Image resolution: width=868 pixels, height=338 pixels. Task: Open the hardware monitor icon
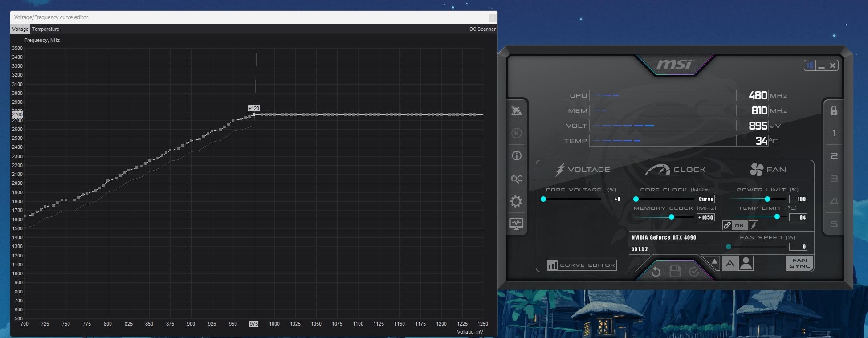point(516,224)
